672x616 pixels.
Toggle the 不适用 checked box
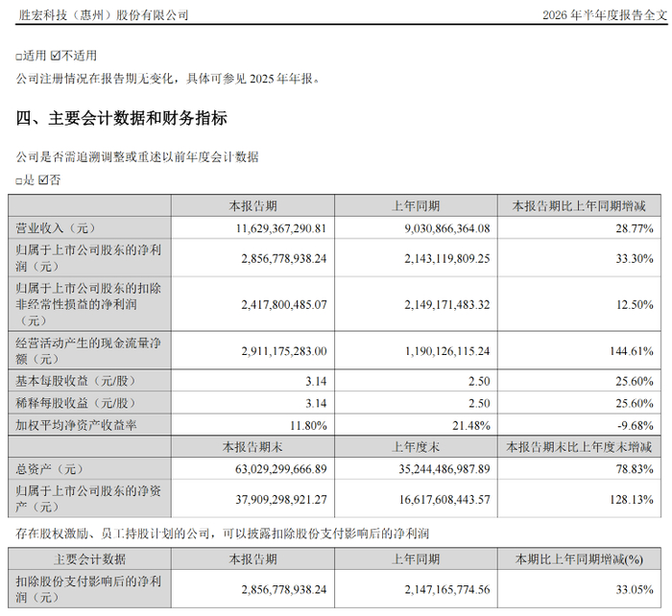[x=56, y=56]
